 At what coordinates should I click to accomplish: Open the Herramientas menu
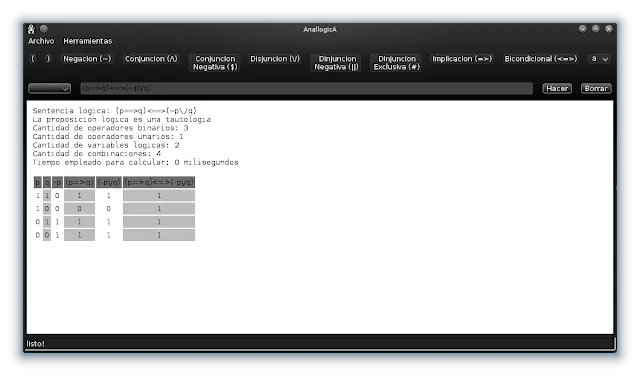tap(87, 41)
